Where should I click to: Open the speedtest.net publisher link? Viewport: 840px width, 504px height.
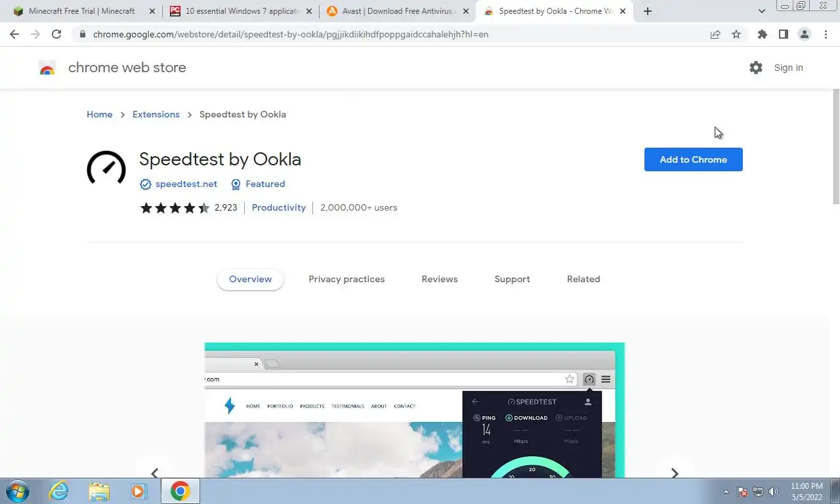tap(186, 184)
